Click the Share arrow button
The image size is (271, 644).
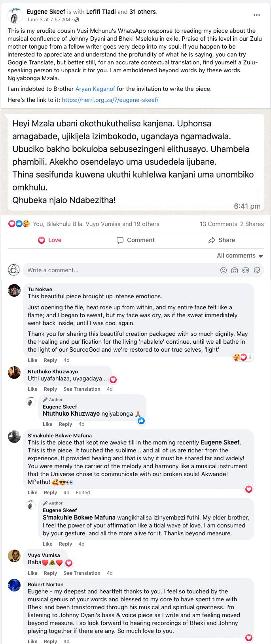click(222, 240)
